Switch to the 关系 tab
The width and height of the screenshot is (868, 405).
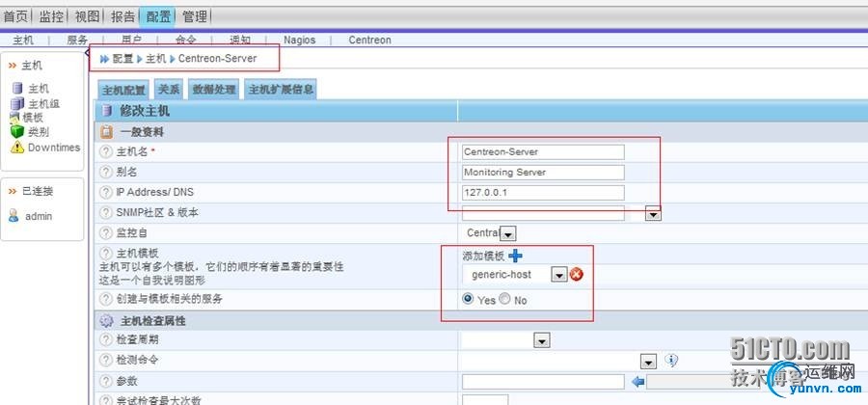(169, 89)
